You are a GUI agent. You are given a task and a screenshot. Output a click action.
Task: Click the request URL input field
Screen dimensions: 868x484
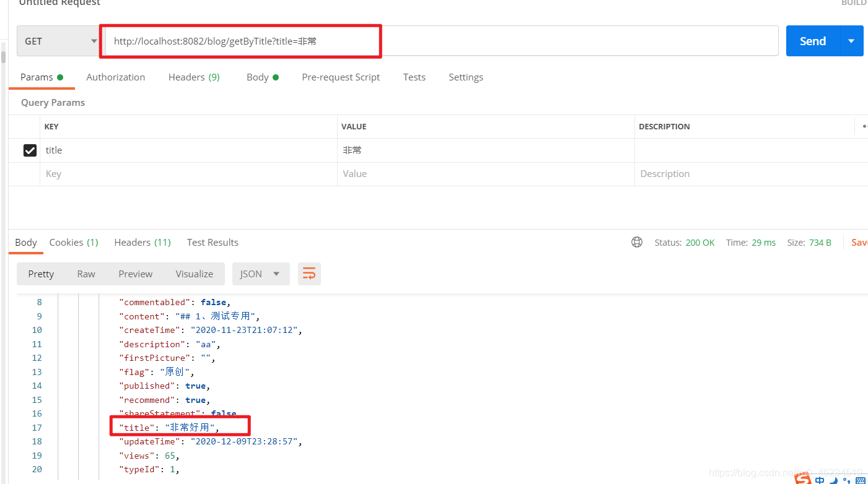click(x=442, y=41)
